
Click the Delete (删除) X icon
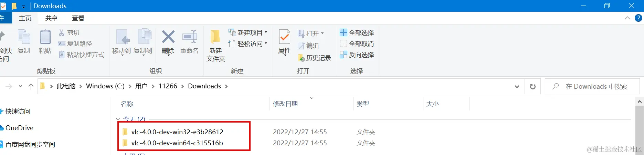click(168, 37)
